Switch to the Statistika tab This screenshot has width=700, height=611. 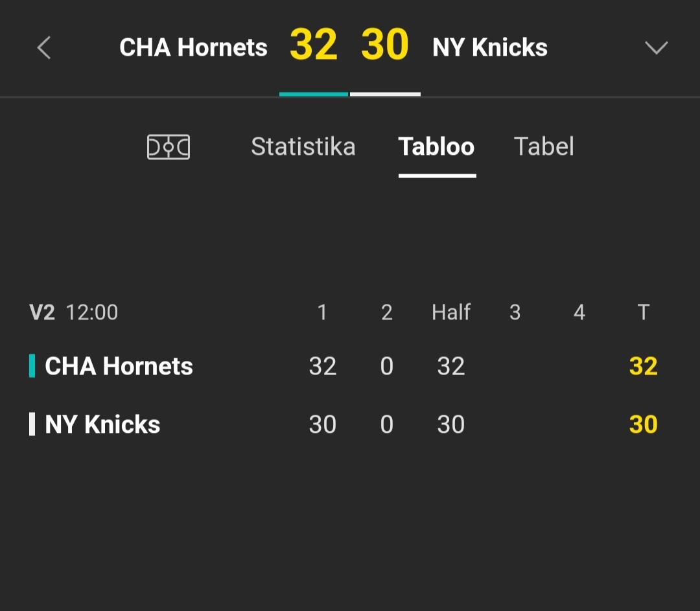(x=303, y=147)
